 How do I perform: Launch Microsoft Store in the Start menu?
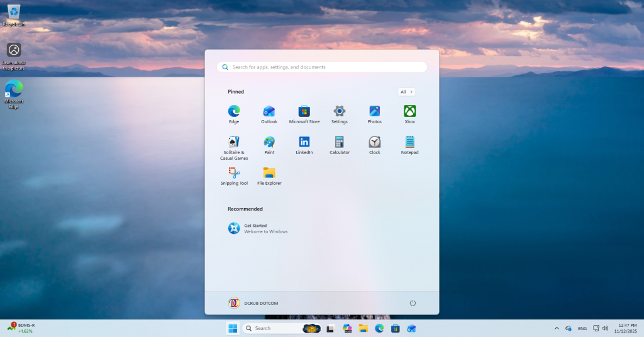tap(304, 114)
